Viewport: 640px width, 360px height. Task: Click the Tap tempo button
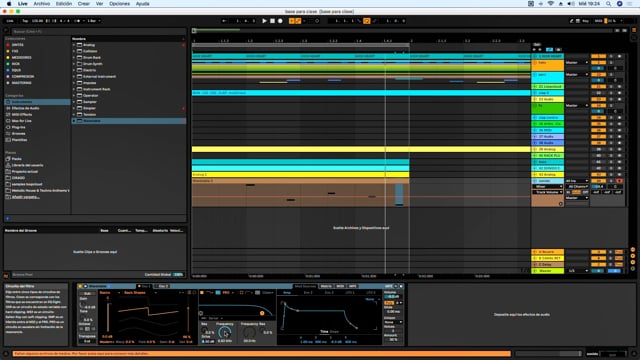25,21
